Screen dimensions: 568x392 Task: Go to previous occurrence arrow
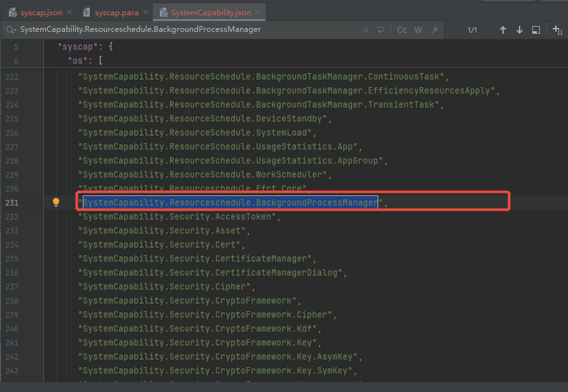pyautogui.click(x=503, y=30)
